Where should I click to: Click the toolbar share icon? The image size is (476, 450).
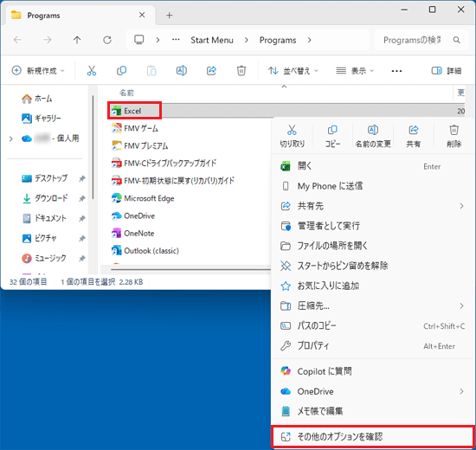pyautogui.click(x=211, y=71)
